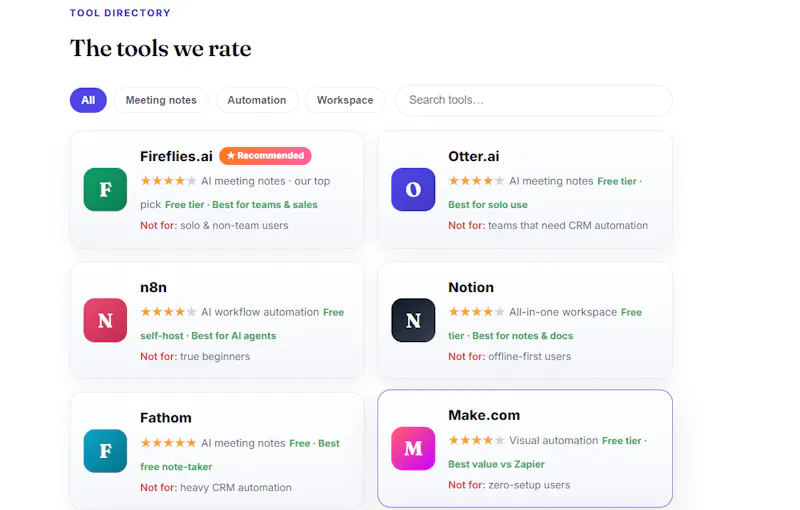Click the Fathom five-star rating
The image size is (800, 510).
(168, 443)
